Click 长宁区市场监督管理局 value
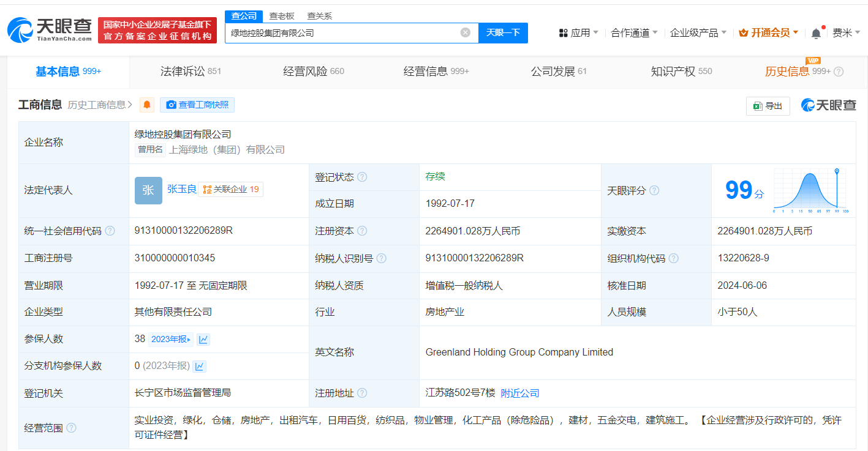 pos(183,393)
